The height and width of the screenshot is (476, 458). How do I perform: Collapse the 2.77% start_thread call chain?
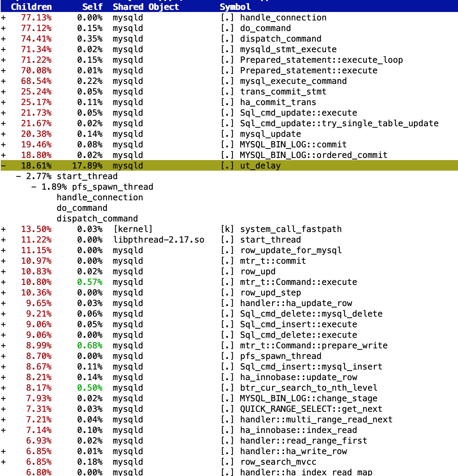point(18,176)
